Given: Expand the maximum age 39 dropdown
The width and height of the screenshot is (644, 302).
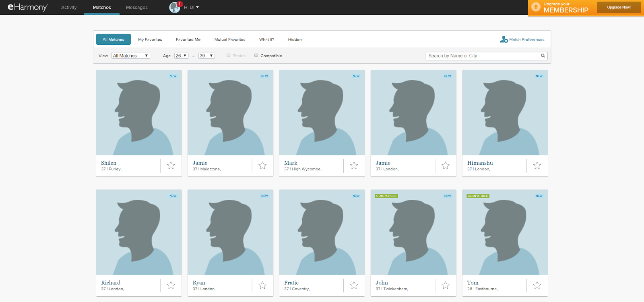Looking at the screenshot, I should point(206,56).
